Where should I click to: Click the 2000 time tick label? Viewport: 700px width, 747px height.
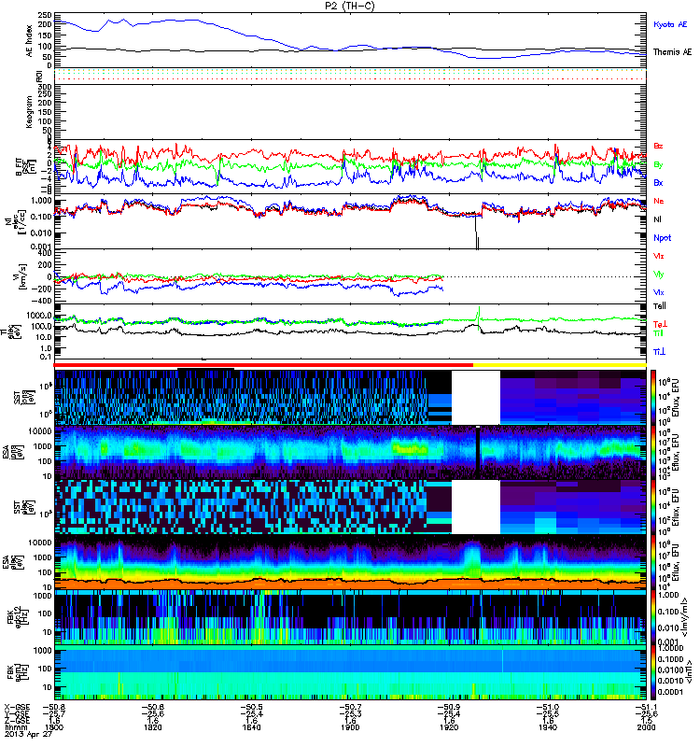[x=646, y=727]
